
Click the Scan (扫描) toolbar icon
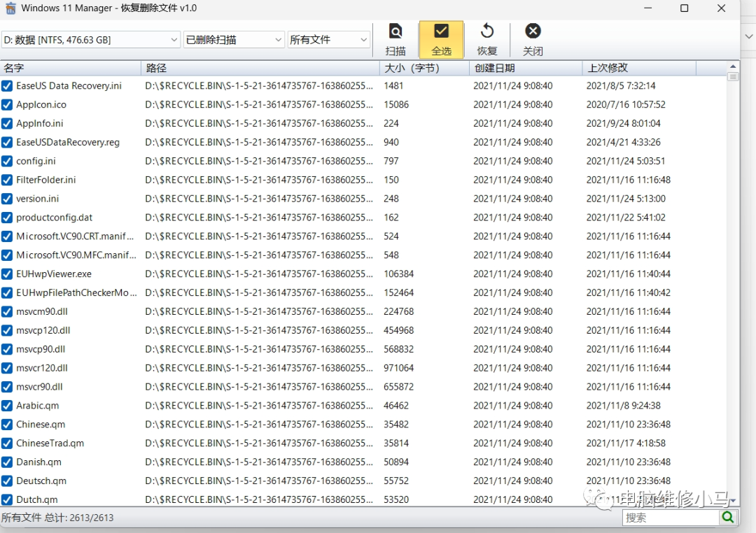[395, 39]
